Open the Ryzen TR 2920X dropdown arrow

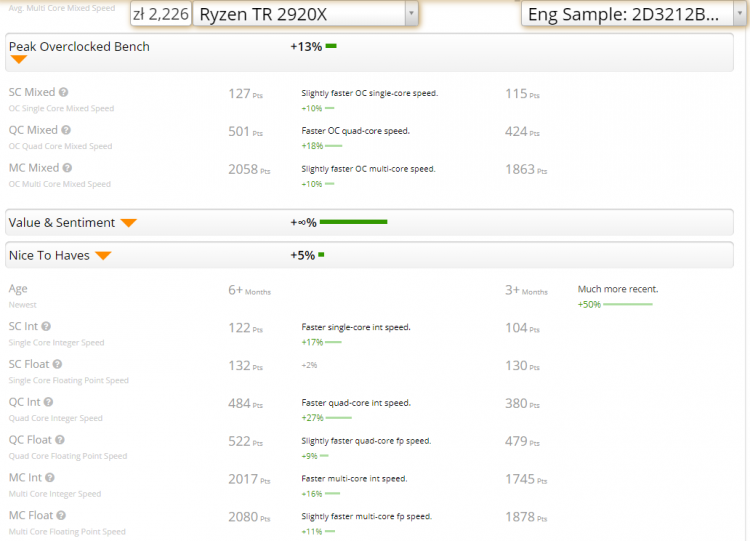pos(411,14)
